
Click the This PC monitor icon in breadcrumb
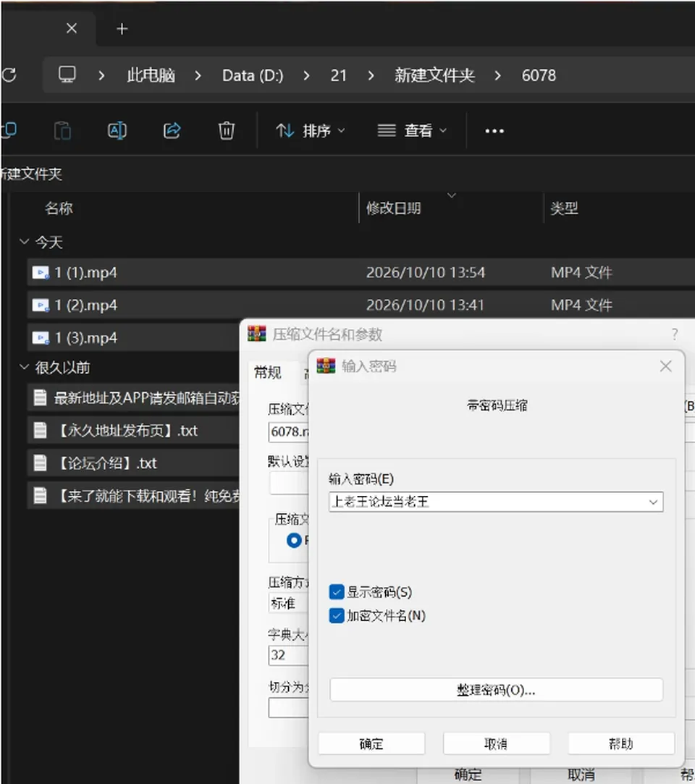click(x=67, y=75)
